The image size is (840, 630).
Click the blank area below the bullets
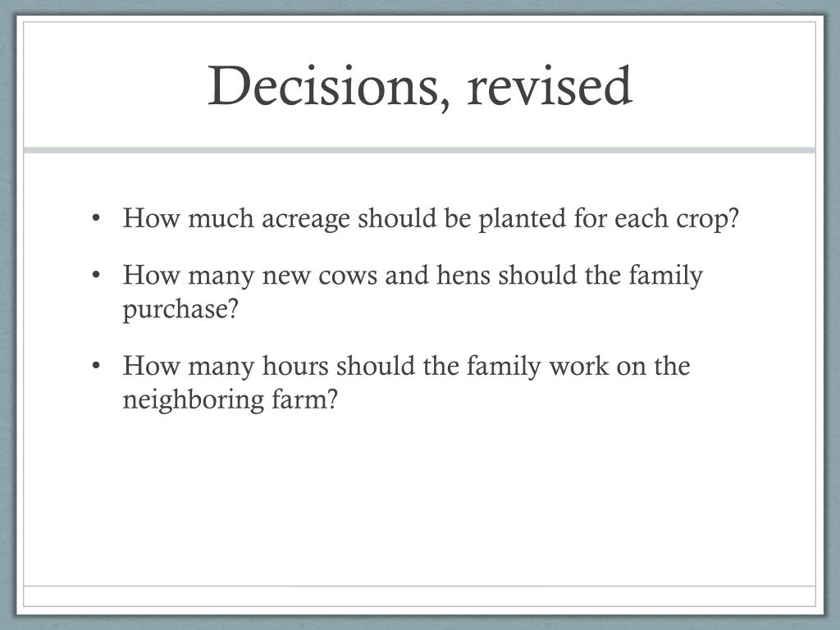point(419,498)
